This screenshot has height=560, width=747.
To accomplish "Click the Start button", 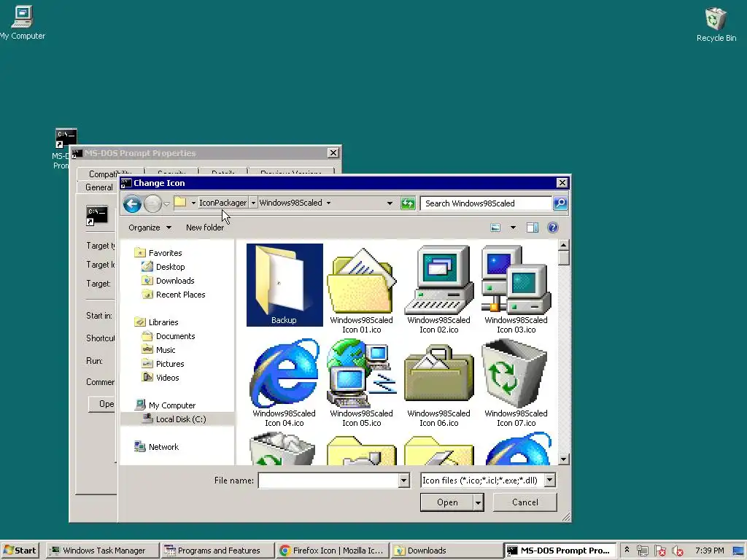I will [20, 551].
